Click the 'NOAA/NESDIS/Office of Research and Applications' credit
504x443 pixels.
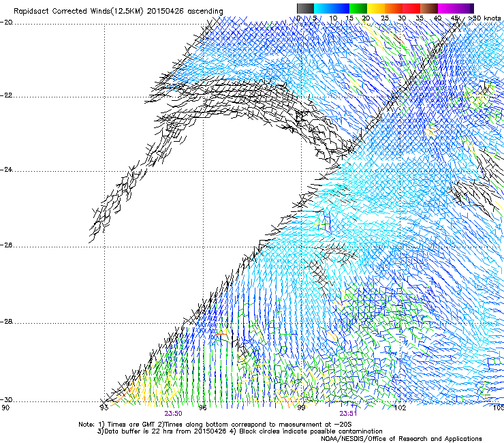(401, 439)
